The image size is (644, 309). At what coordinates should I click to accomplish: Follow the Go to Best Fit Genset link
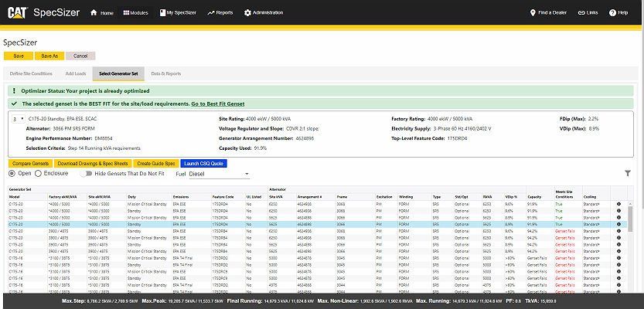218,104
